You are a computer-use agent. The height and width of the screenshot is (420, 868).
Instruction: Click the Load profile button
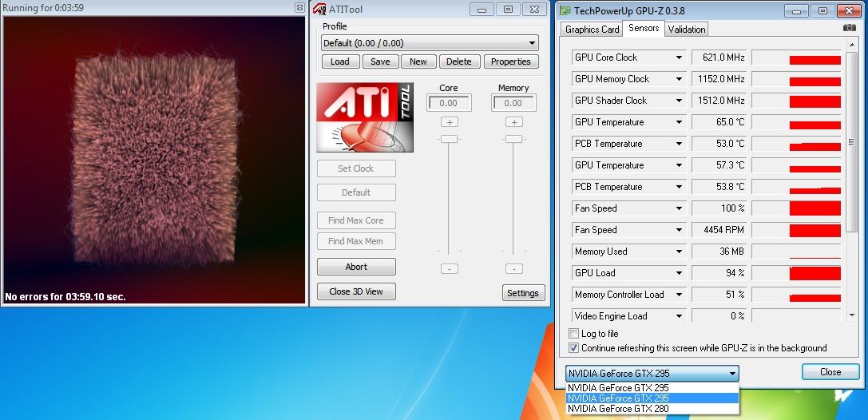click(340, 61)
